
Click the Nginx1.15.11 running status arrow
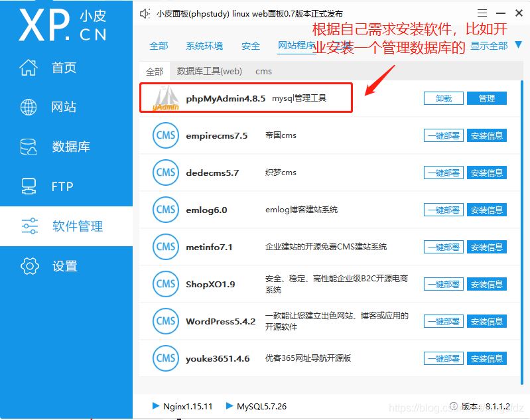(x=155, y=405)
